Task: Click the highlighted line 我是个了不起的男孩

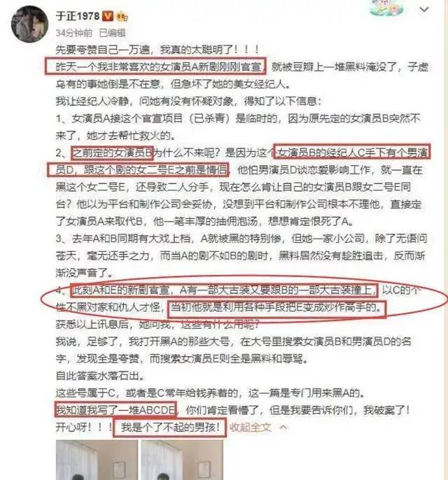Action: (170, 427)
